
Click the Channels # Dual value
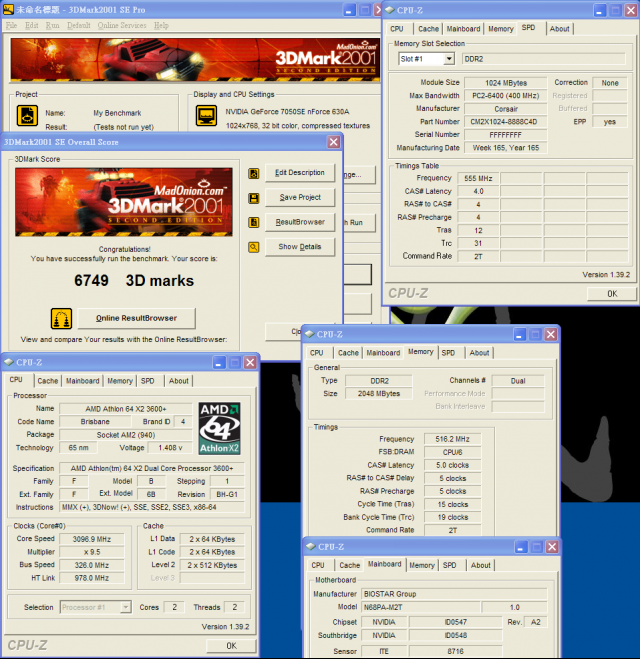[x=518, y=381]
